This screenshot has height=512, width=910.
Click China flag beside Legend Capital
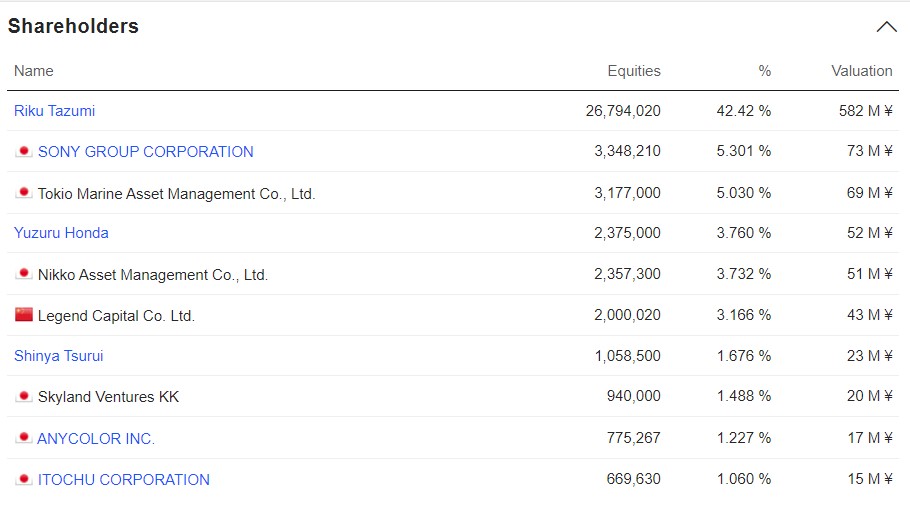pyautogui.click(x=24, y=315)
